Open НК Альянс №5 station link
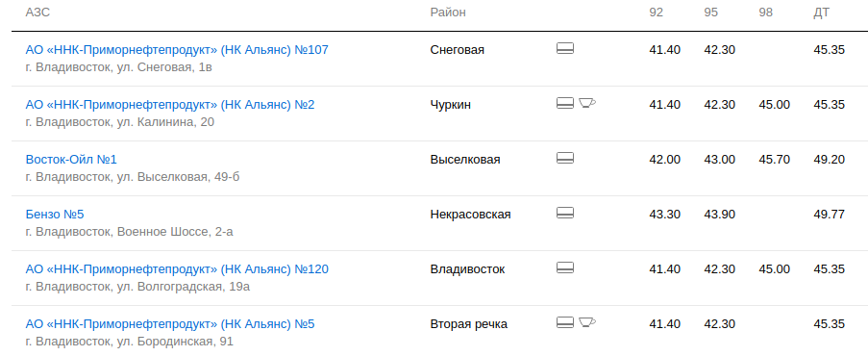The height and width of the screenshot is (356, 868). tap(170, 324)
